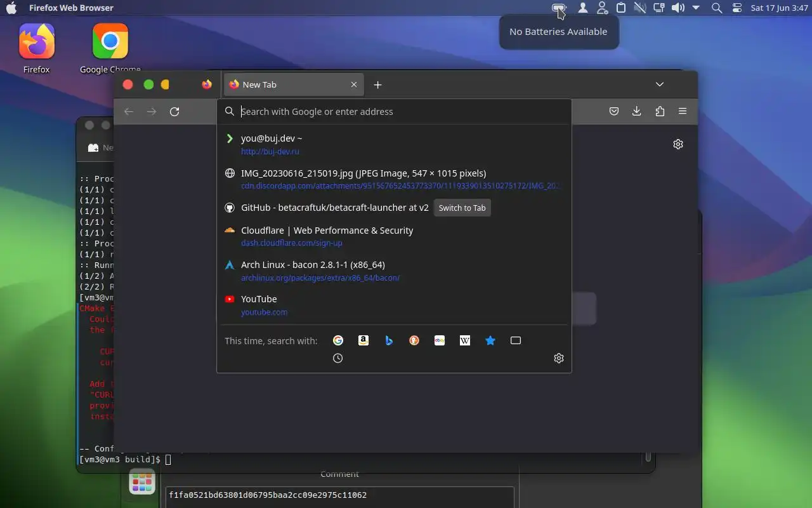This screenshot has height=508, width=812.
Task: Expand hidden tray icons arrow
Action: click(696, 8)
